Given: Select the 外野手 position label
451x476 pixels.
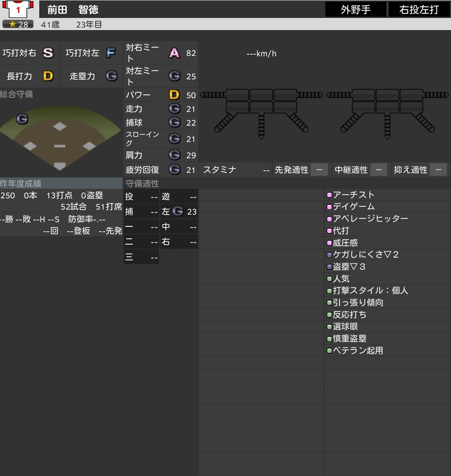Looking at the screenshot, I should pyautogui.click(x=356, y=10).
